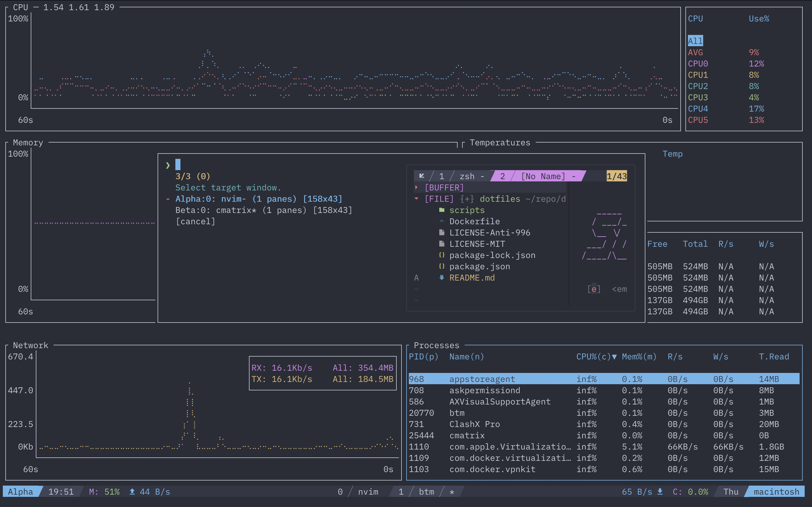This screenshot has height=507, width=812.
Task: Click the markdown arrow icon beside README.md
Action: click(x=442, y=278)
